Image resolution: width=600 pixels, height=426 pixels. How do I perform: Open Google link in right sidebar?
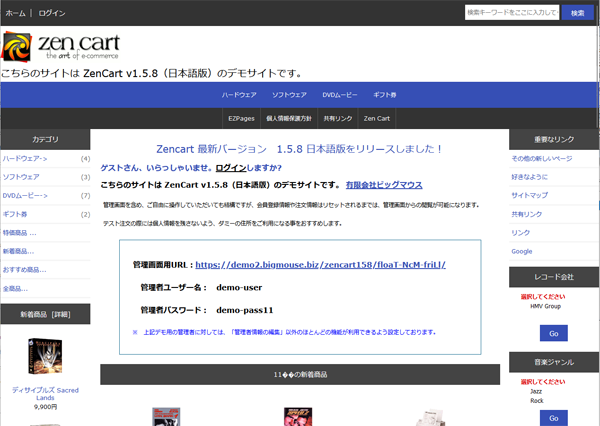(522, 251)
